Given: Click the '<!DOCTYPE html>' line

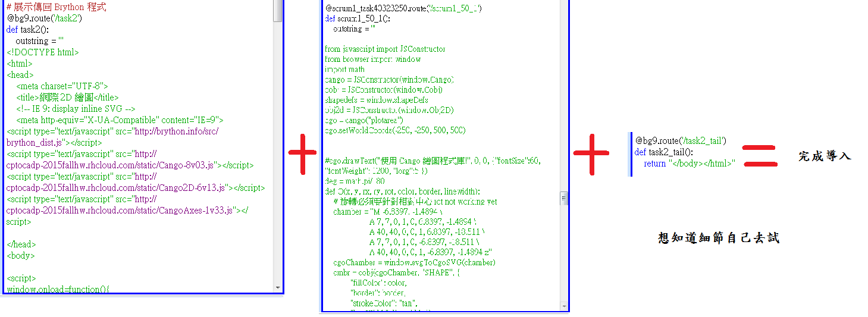Looking at the screenshot, I should [42, 52].
